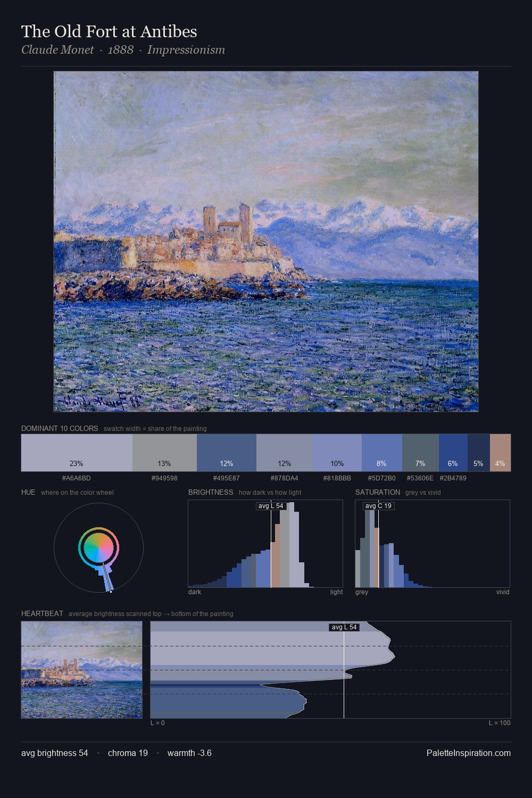Click the hue color wheel
Screen dimensions: 532x798
pos(98,547)
